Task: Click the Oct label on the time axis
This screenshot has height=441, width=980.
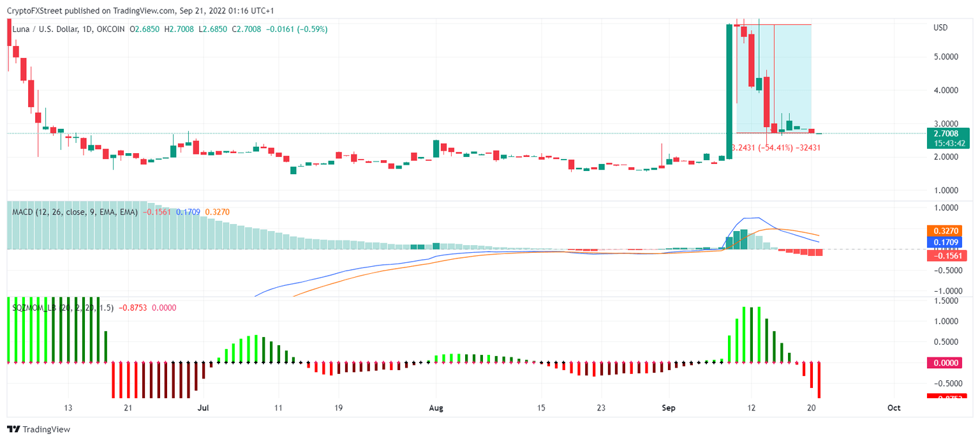Action: (894, 408)
